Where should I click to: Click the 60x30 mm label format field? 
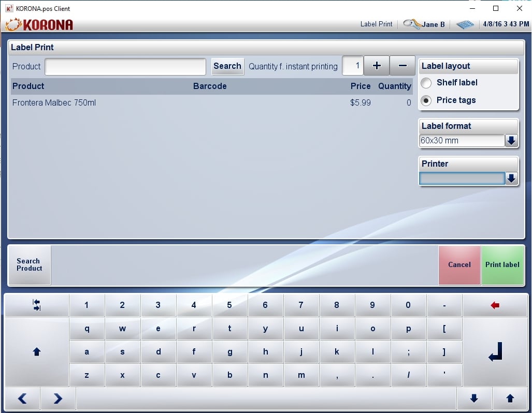coord(462,140)
